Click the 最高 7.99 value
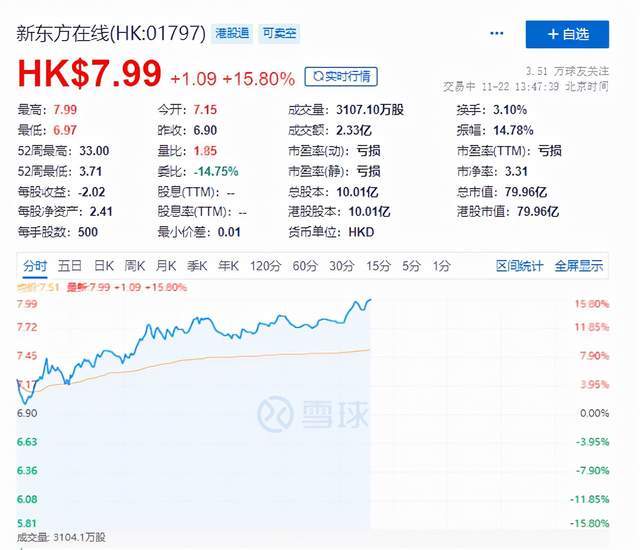640x550 pixels. pyautogui.click(x=65, y=110)
